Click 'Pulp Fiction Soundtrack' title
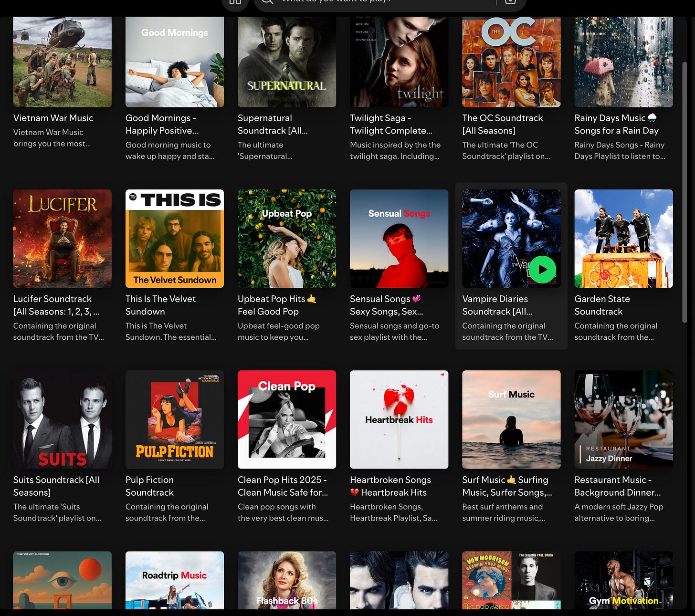 149,486
